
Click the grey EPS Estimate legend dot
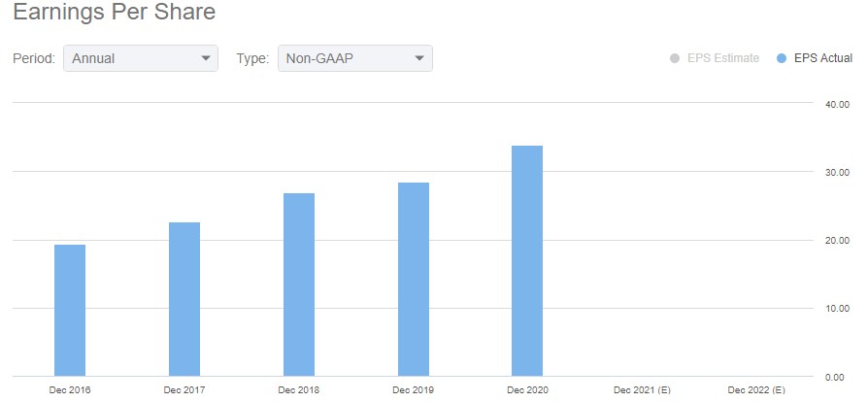pyautogui.click(x=674, y=58)
